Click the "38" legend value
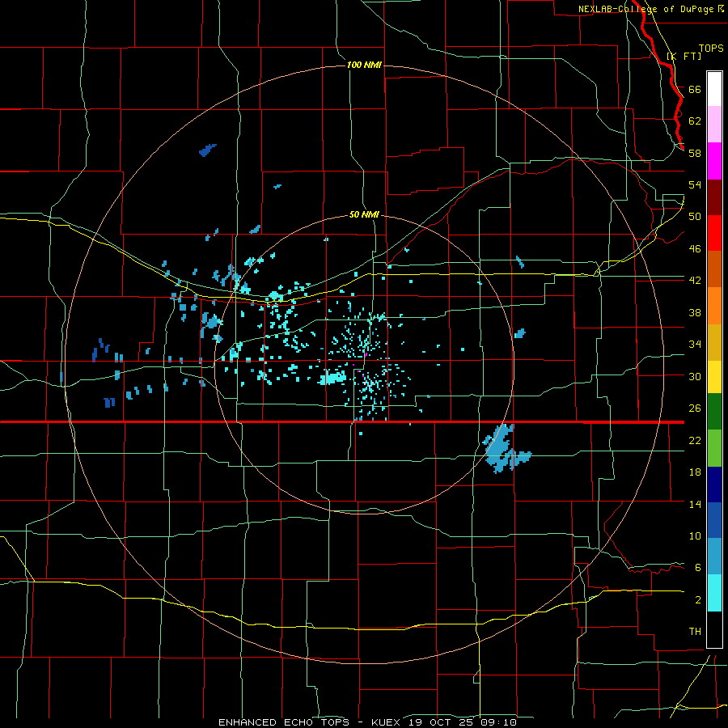Image resolution: width=728 pixels, height=728 pixels. tap(695, 312)
